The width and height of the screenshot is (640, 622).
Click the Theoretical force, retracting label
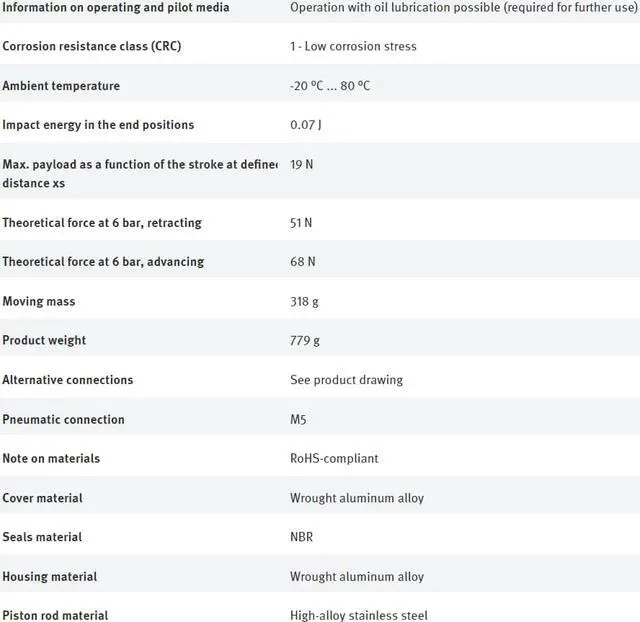tap(102, 223)
